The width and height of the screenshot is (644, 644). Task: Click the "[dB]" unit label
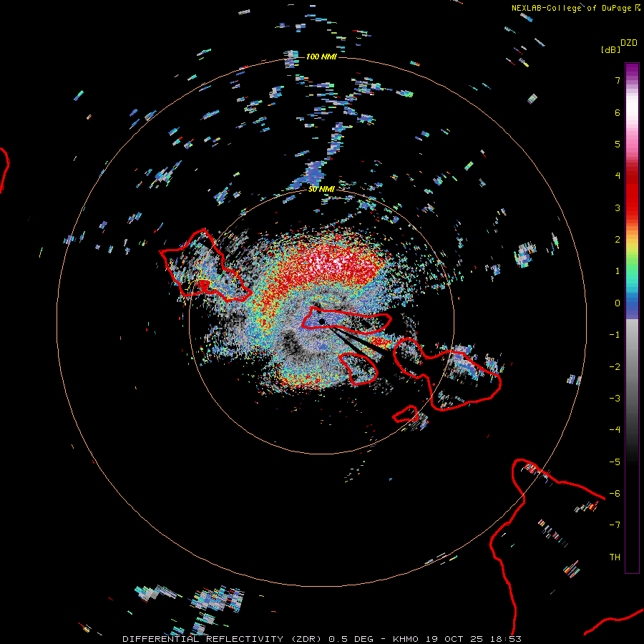point(610,49)
